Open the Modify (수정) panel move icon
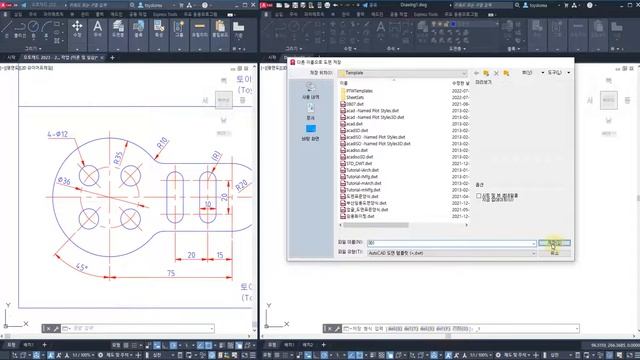Viewport: 640px width, 360px height. click(77, 27)
